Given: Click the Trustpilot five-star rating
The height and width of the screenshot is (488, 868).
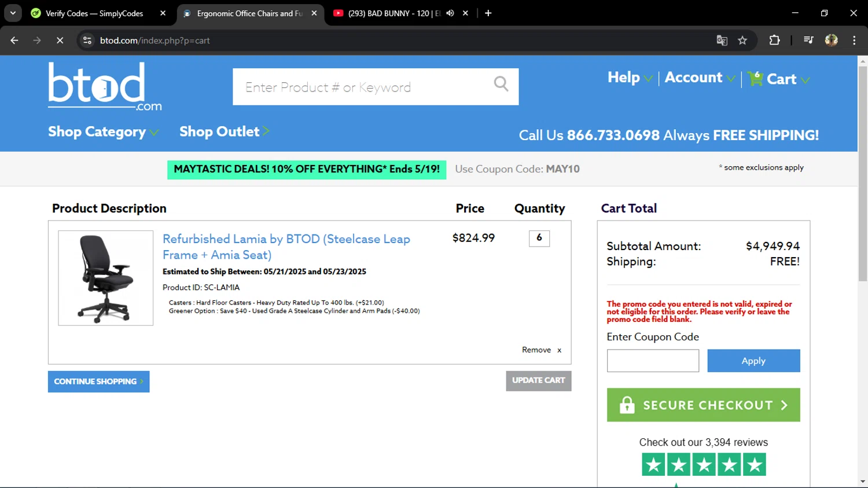Looking at the screenshot, I should [x=704, y=464].
